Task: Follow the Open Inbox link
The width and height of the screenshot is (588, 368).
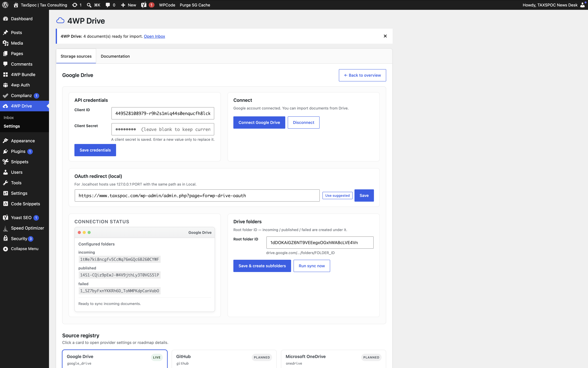Action: coord(154,36)
